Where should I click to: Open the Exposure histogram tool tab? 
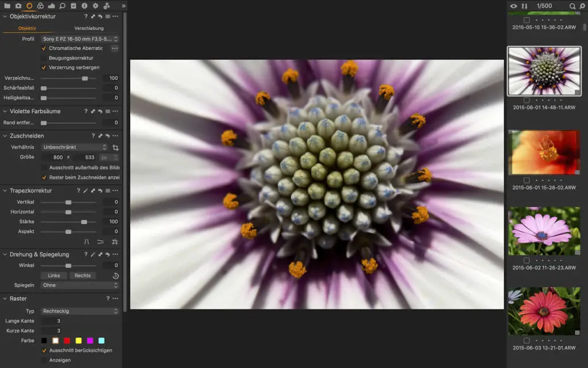[51, 6]
